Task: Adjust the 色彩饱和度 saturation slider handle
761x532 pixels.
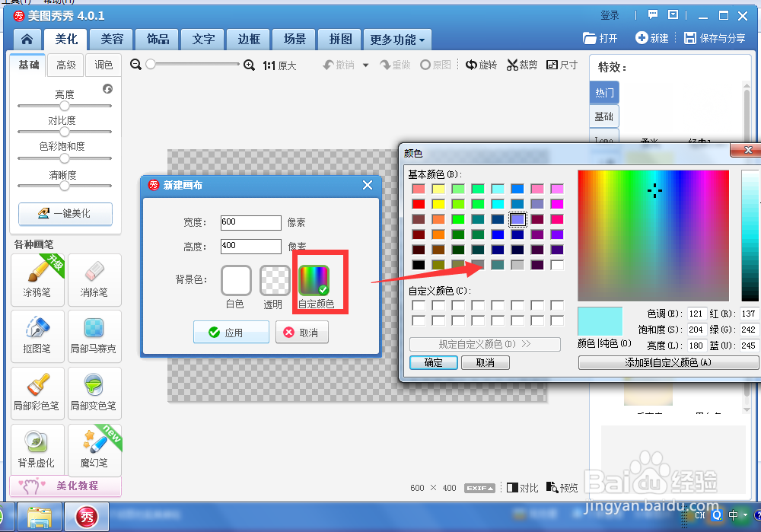Action: [65, 158]
